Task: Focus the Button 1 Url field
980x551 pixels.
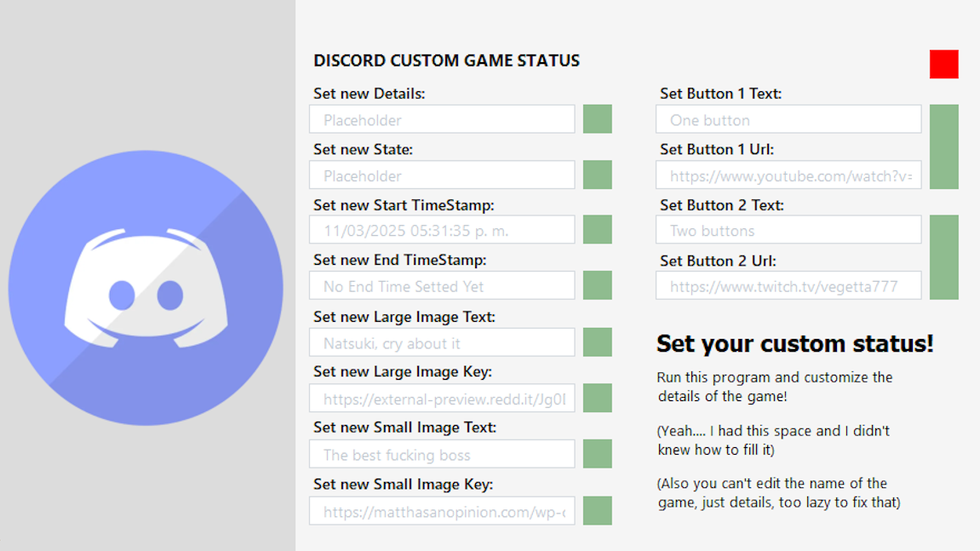Action: (x=788, y=175)
